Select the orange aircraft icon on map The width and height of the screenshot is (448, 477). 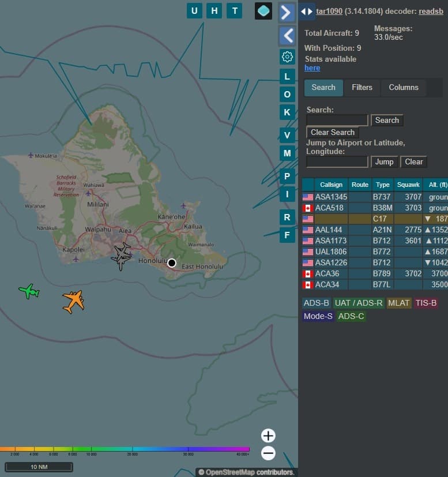[74, 301]
